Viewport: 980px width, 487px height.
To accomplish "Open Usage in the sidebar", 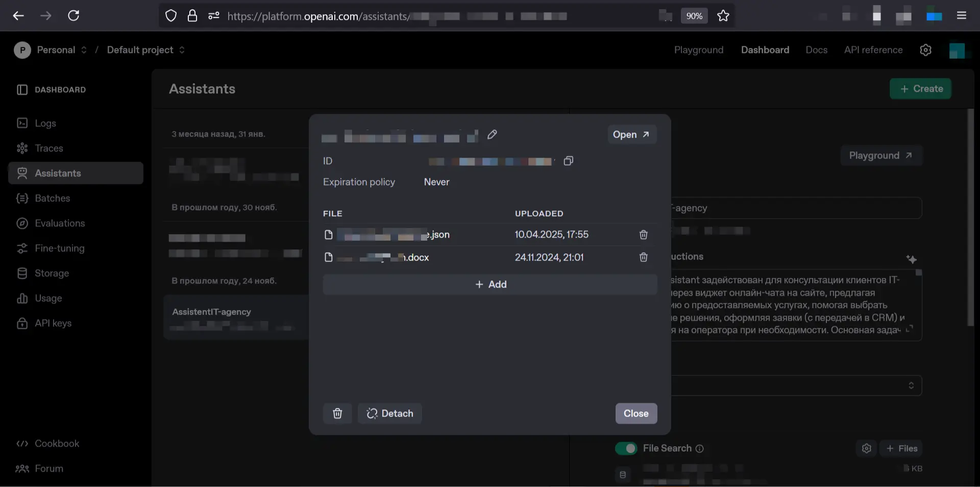I will (76, 298).
